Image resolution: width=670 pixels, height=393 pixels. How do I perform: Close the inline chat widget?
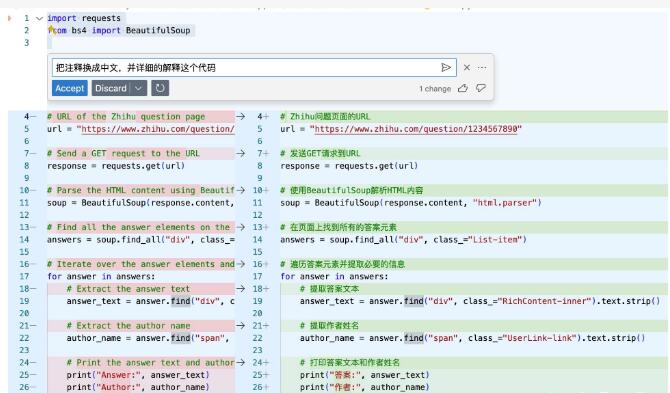click(467, 67)
